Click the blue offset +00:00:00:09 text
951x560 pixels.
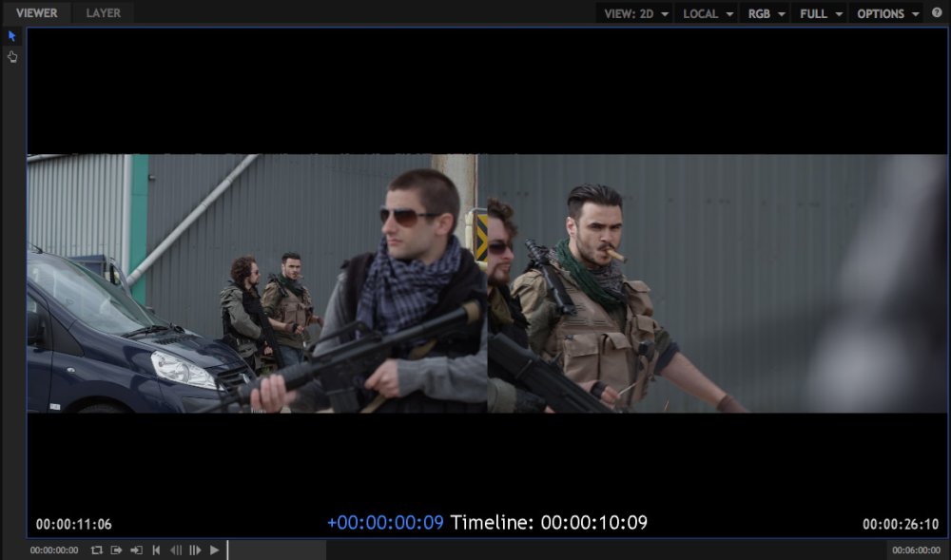coord(385,522)
